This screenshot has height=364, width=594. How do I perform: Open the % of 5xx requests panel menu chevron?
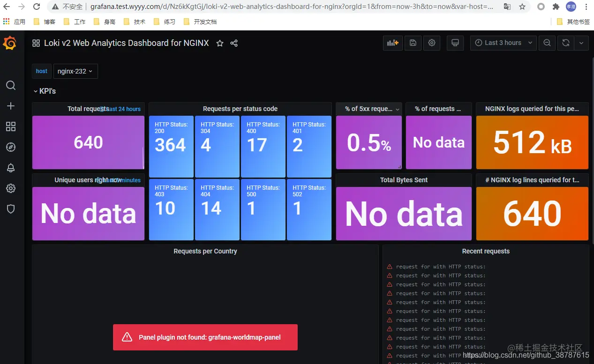pyautogui.click(x=398, y=109)
